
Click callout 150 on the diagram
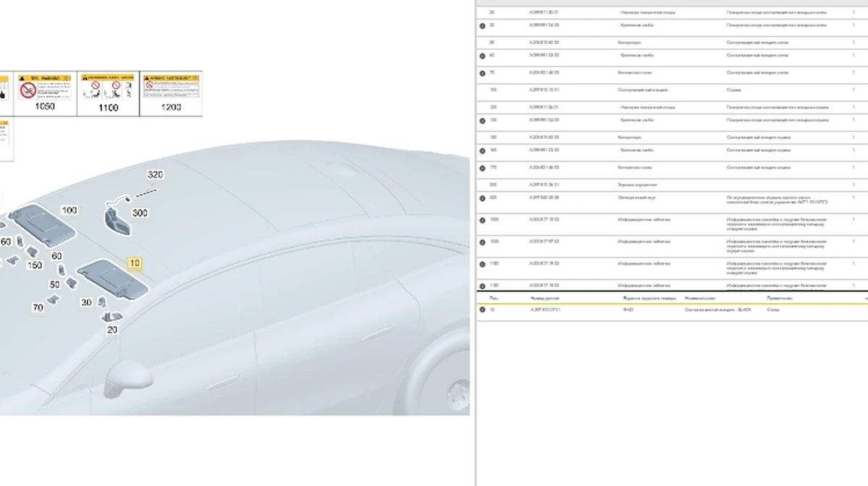34,265
